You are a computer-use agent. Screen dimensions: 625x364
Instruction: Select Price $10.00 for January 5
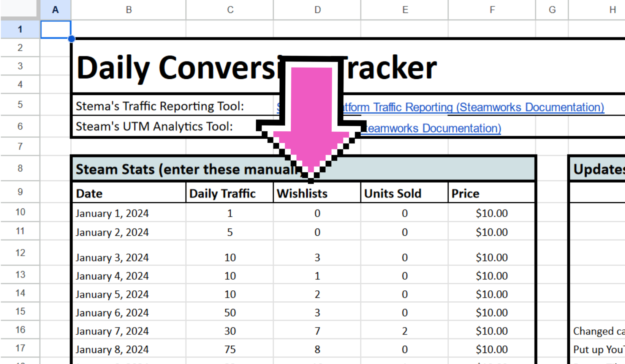(491, 294)
